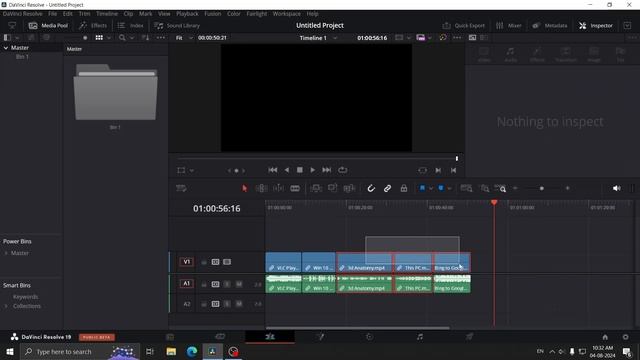Play in reverse button
This screenshot has height=360, width=640.
pyautogui.click(x=287, y=170)
